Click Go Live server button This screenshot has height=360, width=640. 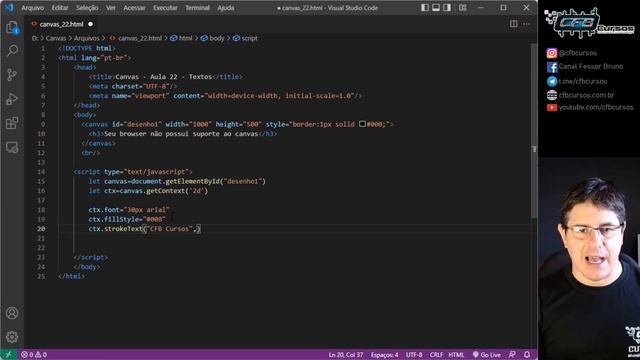487,355
